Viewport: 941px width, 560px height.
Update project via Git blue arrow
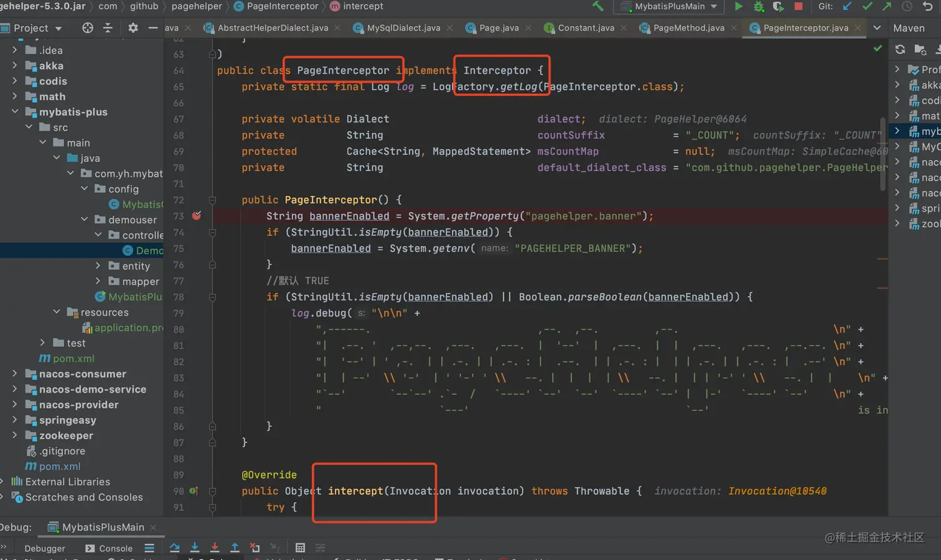pos(847,6)
